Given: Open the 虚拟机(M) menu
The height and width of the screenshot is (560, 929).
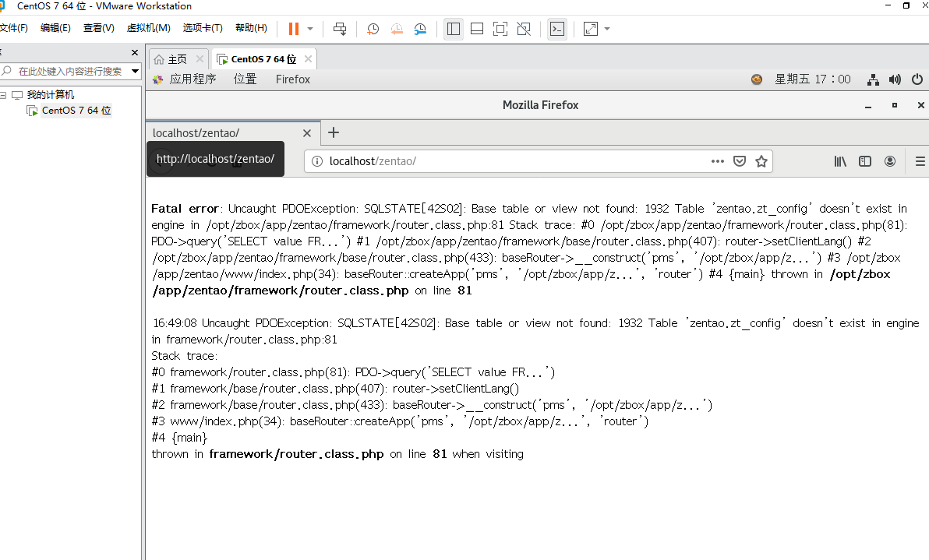Looking at the screenshot, I should pyautogui.click(x=148, y=28).
